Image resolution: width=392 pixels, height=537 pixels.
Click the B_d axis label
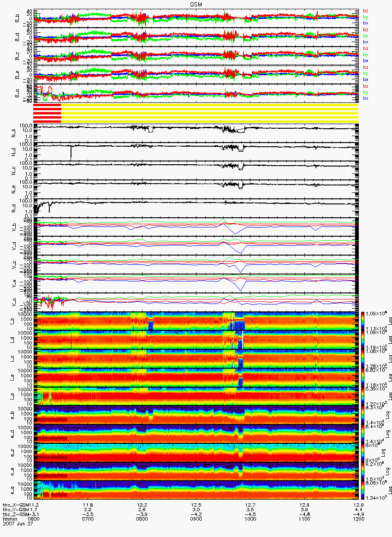(17, 37)
